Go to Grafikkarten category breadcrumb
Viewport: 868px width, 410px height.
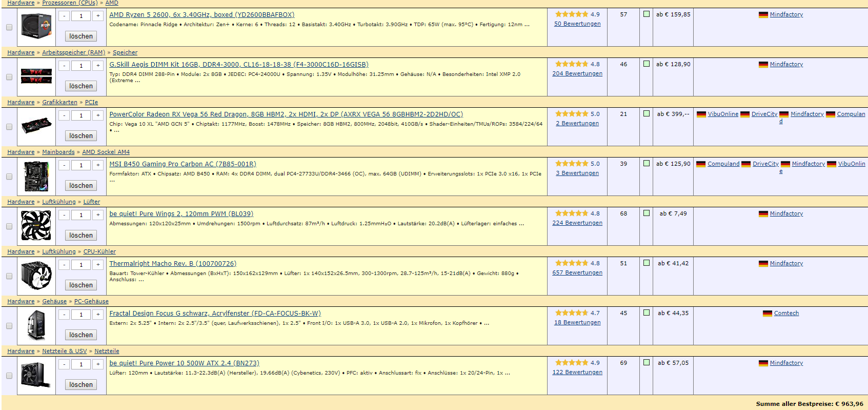(x=59, y=102)
